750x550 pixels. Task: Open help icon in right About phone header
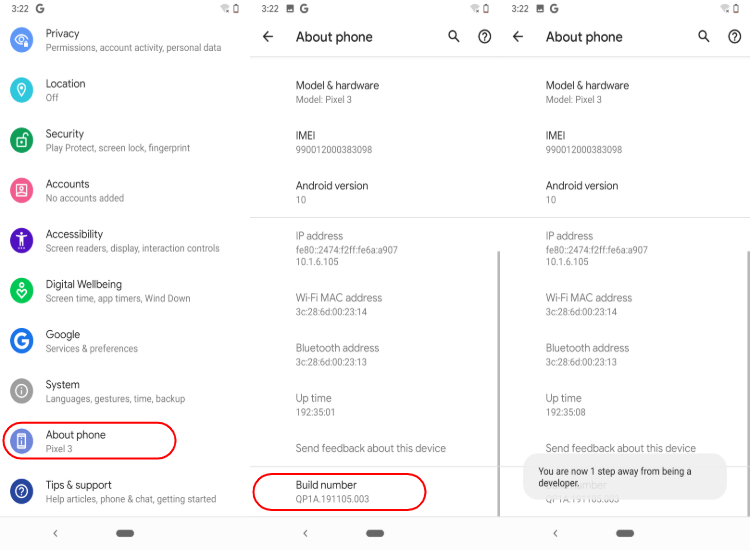(x=734, y=36)
